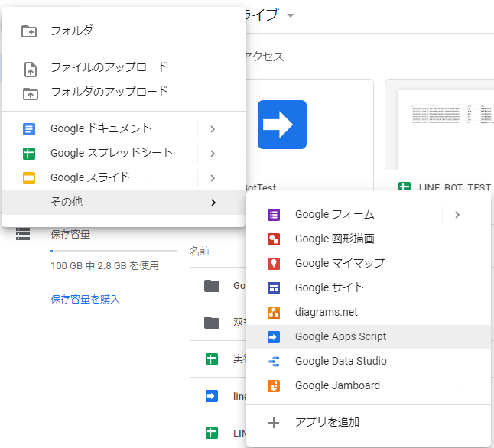This screenshot has width=494, height=448.
Task: Click the folder upload icon
Action: tap(31, 94)
